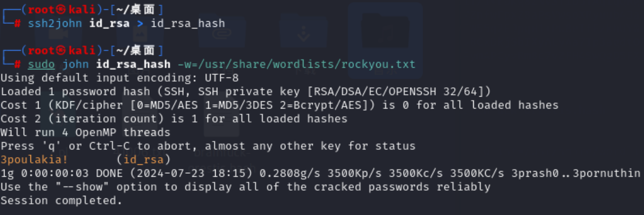Click the orange (id_rsa) result label
Image resolution: width=644 pixels, height=215 pixels.
coord(143,159)
